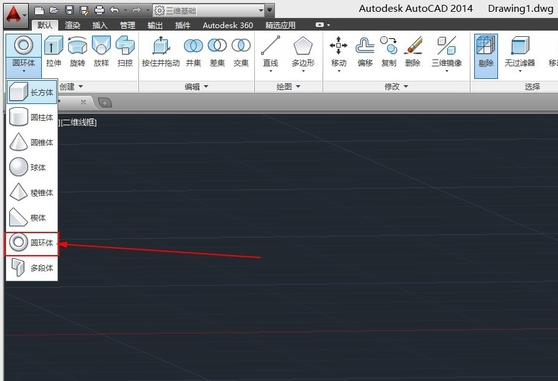Switch to the 输出 ribbon tab
This screenshot has height=381, width=558.
tap(155, 25)
